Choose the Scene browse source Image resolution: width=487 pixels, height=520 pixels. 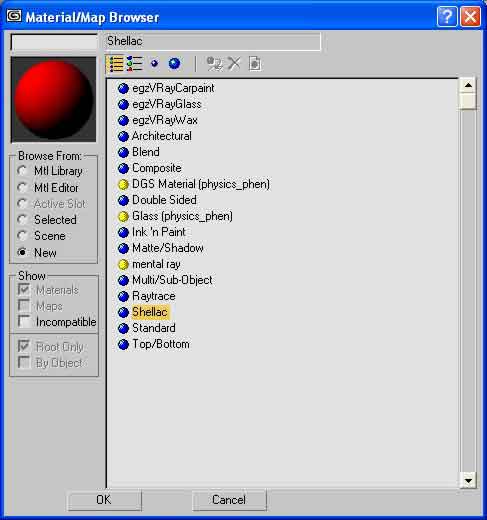[x=22, y=236]
